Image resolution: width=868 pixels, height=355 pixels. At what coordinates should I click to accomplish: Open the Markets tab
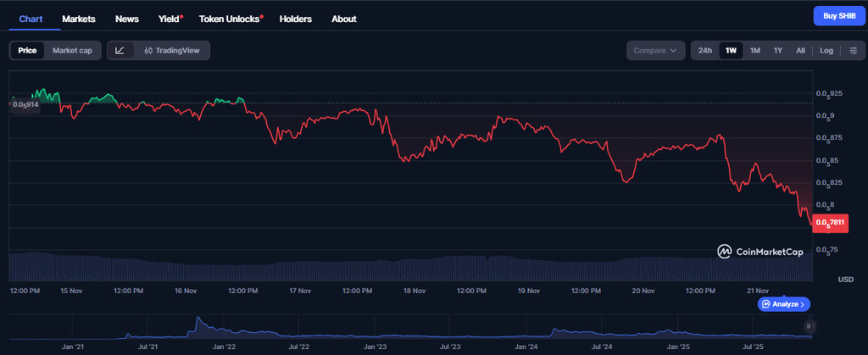(79, 19)
